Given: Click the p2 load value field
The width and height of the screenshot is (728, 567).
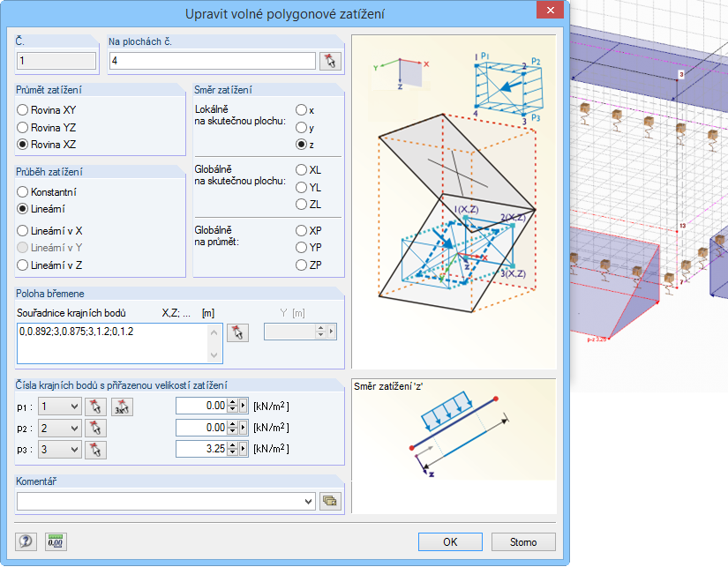Looking at the screenshot, I should pyautogui.click(x=201, y=428).
